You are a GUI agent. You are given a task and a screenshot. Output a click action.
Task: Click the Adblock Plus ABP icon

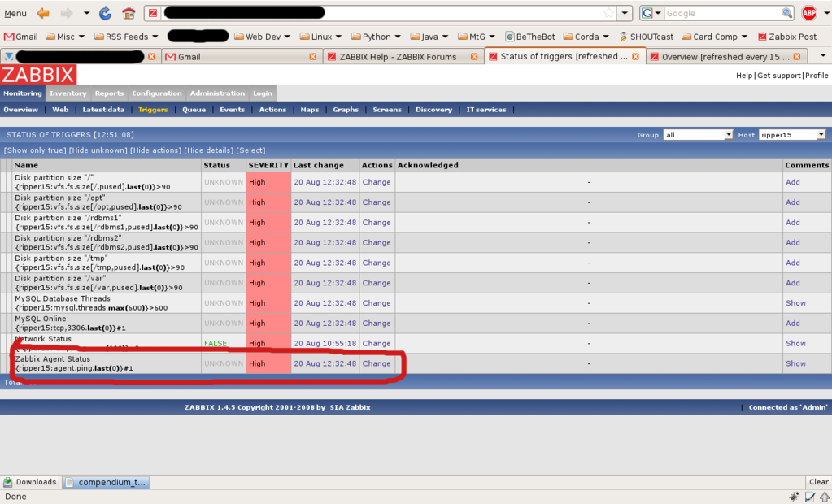tap(809, 13)
